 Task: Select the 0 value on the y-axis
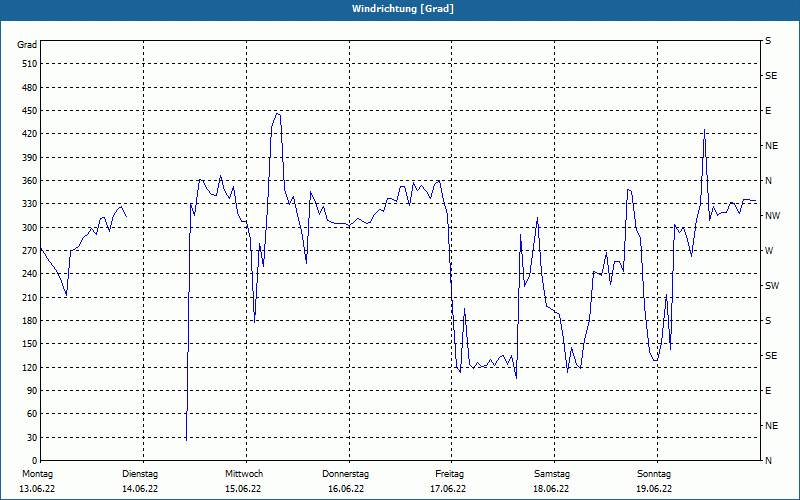(35, 460)
